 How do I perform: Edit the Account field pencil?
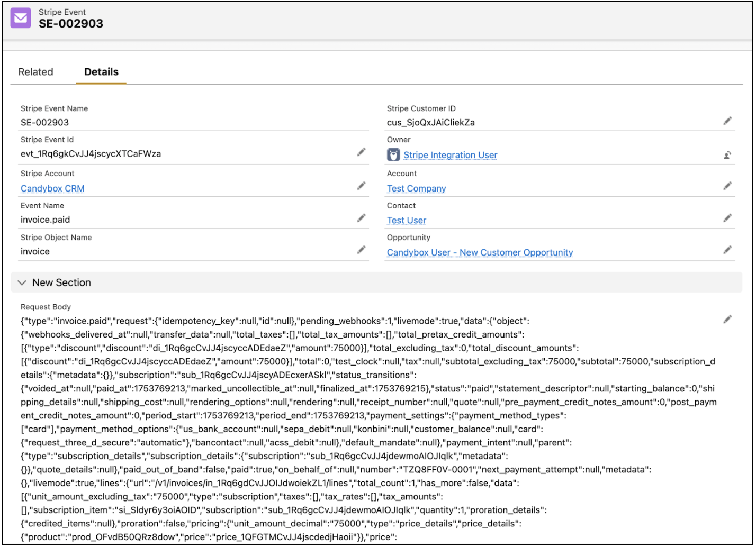(727, 186)
